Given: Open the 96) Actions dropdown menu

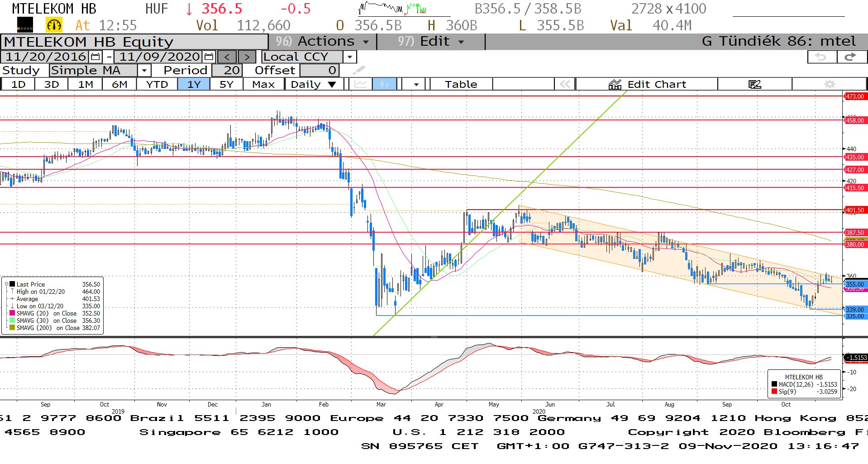Looking at the screenshot, I should coord(322,42).
